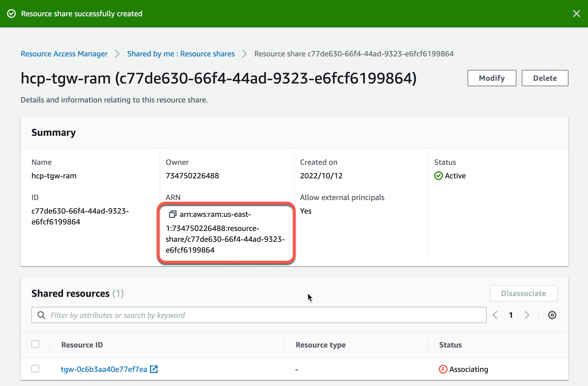This screenshot has width=588, height=386.
Task: Click 'Resource share successfully created' message
Action: tap(82, 14)
